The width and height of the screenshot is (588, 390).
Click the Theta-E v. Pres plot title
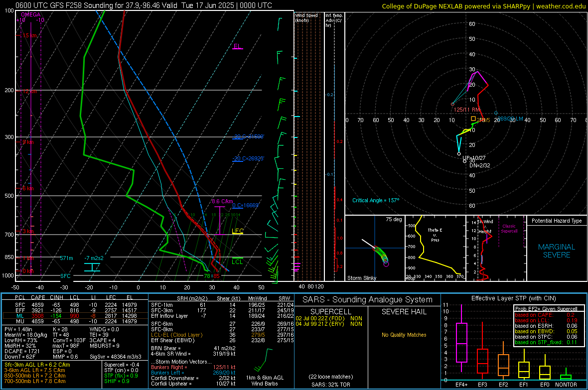click(x=435, y=235)
